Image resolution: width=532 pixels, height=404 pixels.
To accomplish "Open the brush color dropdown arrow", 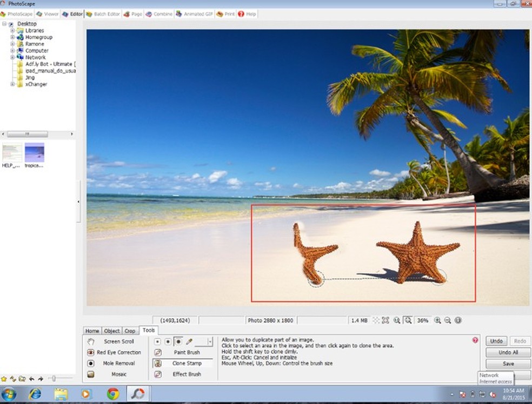I will click(210, 342).
